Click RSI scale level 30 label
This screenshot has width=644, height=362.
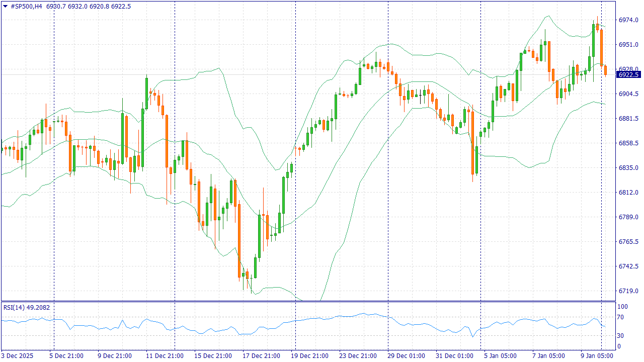[621, 336]
